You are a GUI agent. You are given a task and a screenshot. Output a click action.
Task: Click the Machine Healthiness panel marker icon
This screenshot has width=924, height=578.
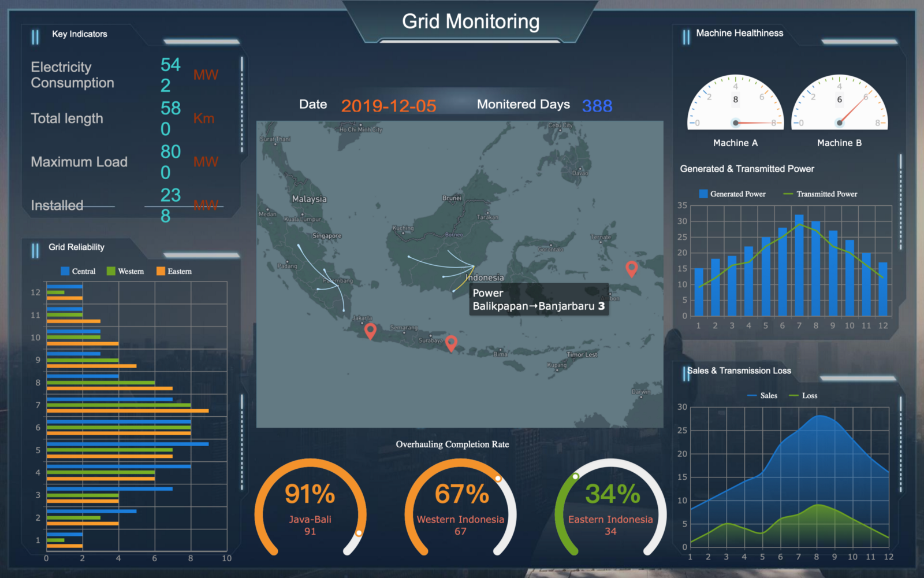(686, 37)
